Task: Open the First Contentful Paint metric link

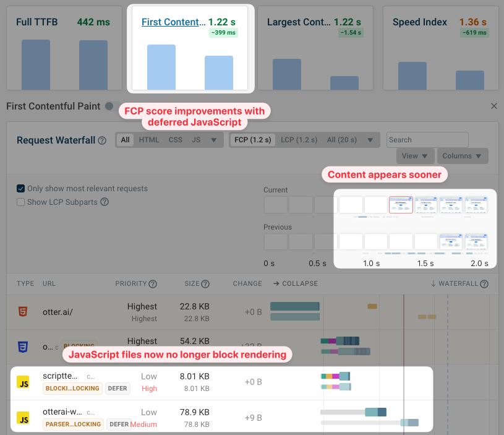Action: [173, 22]
